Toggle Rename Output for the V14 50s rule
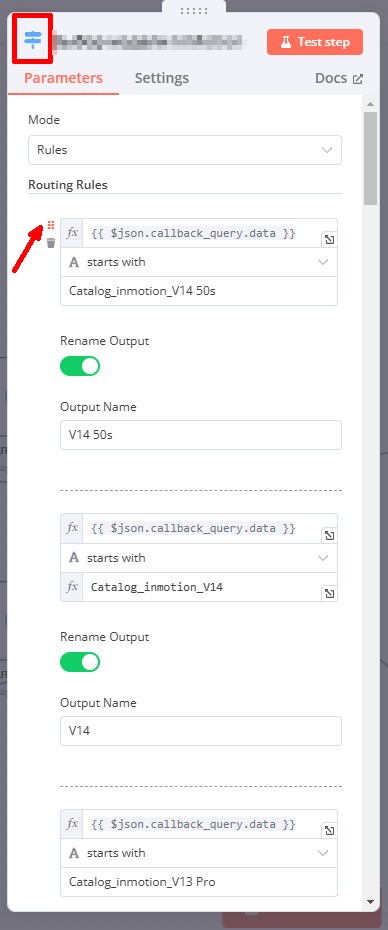 pyautogui.click(x=80, y=366)
